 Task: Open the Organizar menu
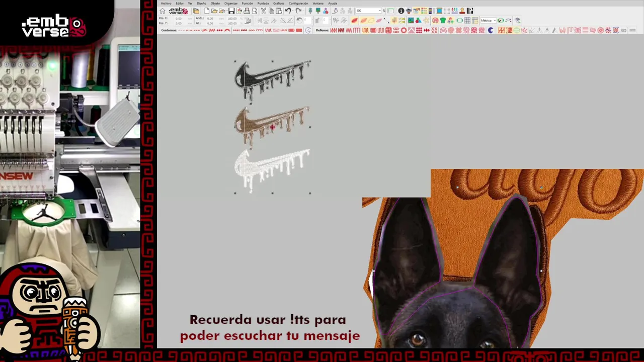(231, 4)
